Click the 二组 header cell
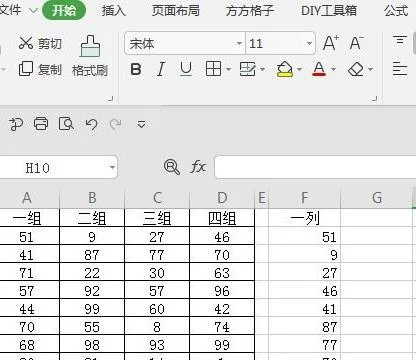This screenshot has width=416, height=360. (x=92, y=218)
